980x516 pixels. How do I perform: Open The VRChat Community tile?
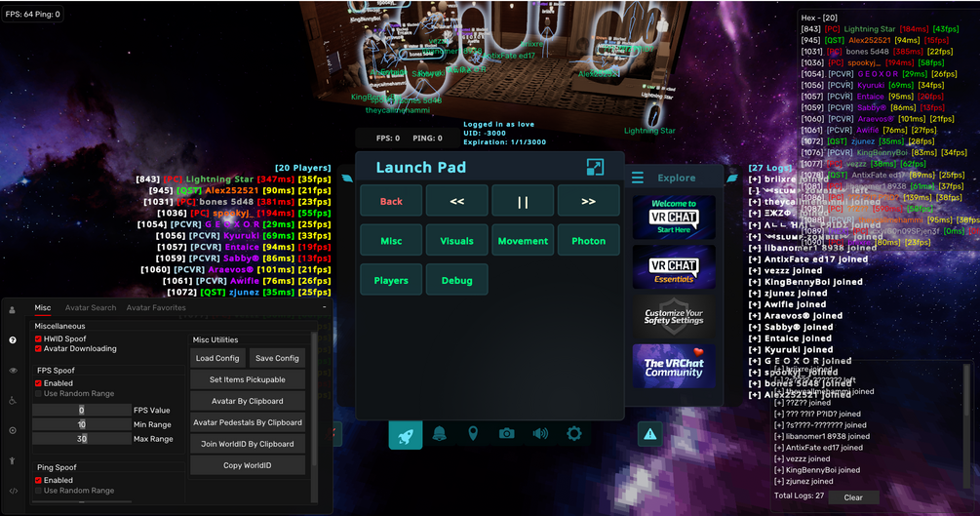click(674, 366)
